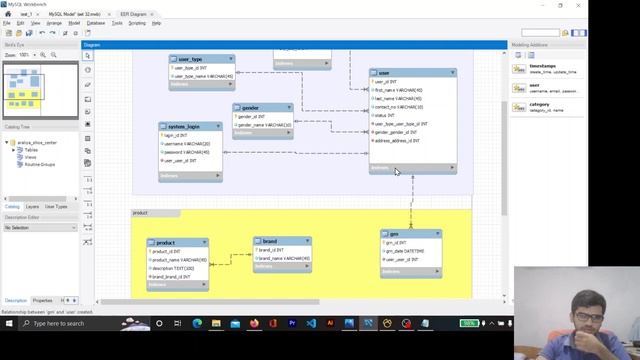
Task: Zoom in on the diagram
Action: [43, 55]
